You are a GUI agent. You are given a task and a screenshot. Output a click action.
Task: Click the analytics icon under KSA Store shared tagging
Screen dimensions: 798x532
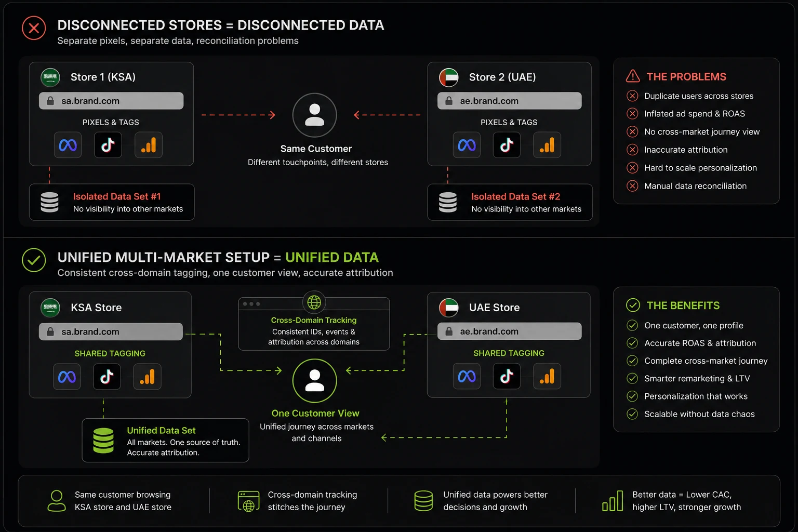[x=148, y=377]
